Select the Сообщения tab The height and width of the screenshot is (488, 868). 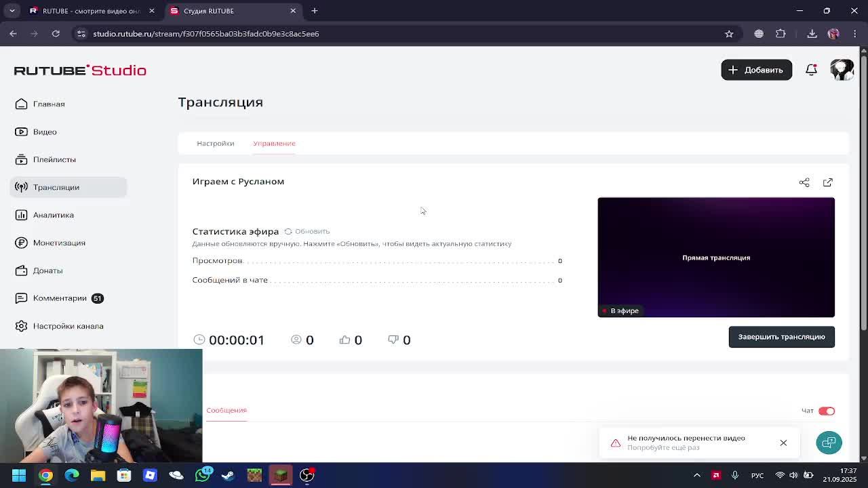click(226, 410)
